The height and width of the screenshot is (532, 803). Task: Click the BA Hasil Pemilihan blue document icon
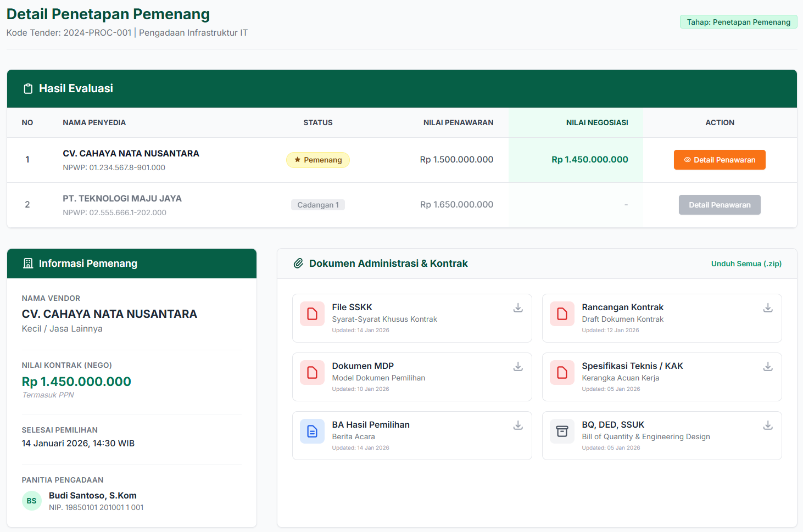point(312,432)
